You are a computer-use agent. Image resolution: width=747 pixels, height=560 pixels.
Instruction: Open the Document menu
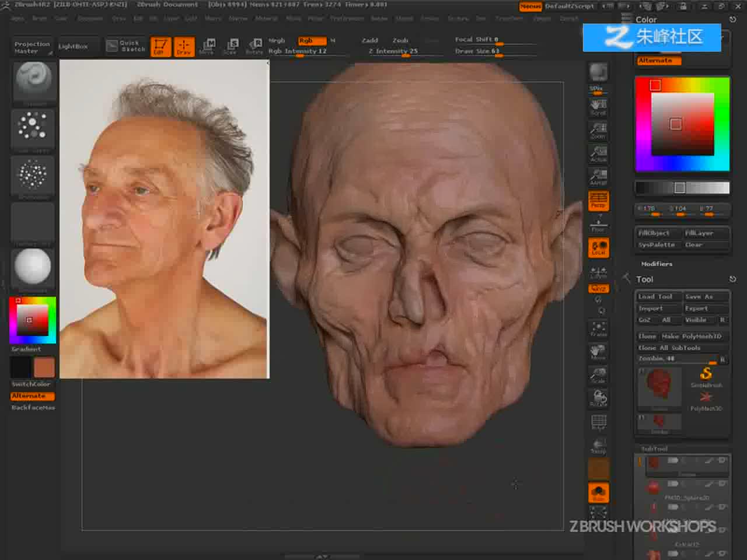[x=90, y=19]
